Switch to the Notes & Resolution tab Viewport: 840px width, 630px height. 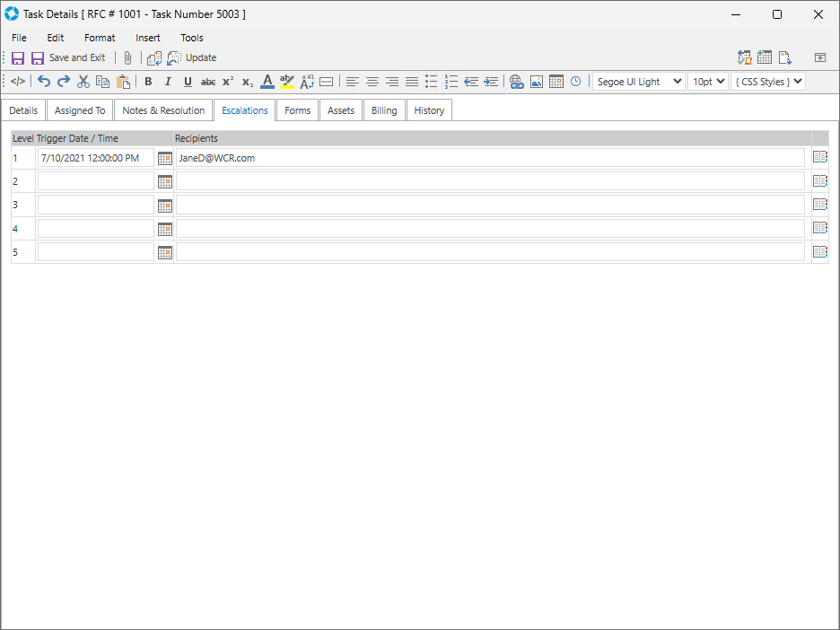click(163, 110)
